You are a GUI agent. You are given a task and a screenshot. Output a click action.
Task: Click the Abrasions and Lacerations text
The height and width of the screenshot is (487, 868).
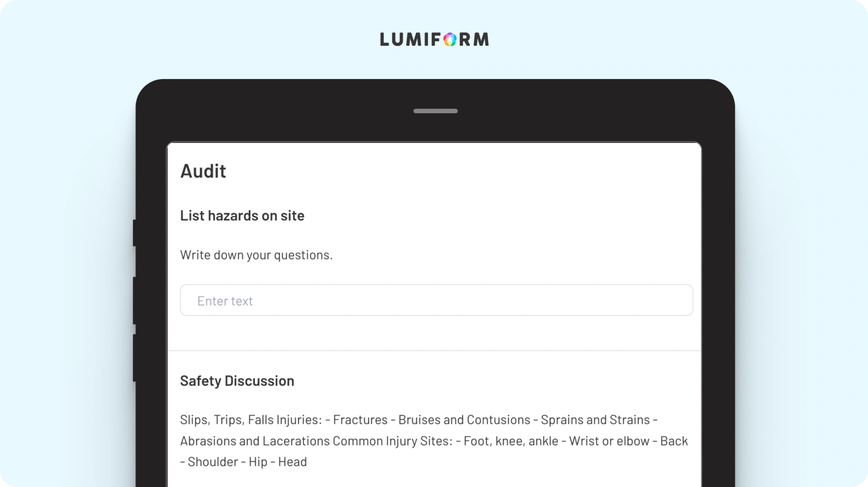coord(255,441)
